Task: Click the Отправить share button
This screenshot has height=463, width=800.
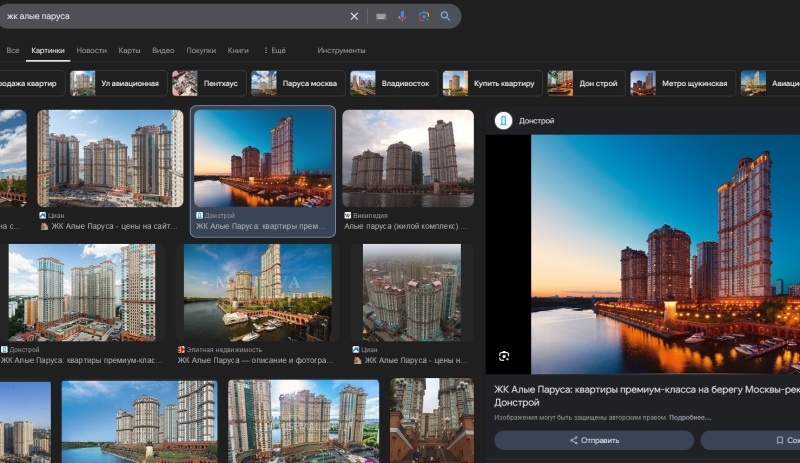Action: pos(594,440)
